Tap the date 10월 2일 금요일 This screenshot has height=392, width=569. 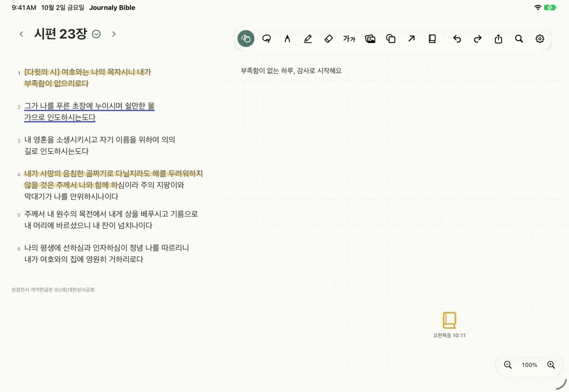click(63, 7)
